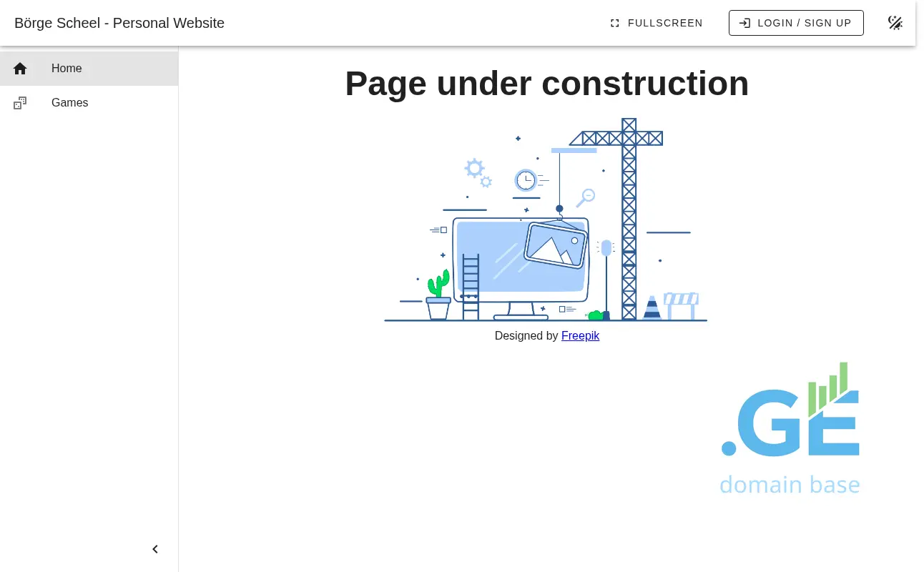Screen dimensions: 924x572
Task: Click the Börge Scheel site title
Action: click(x=119, y=23)
